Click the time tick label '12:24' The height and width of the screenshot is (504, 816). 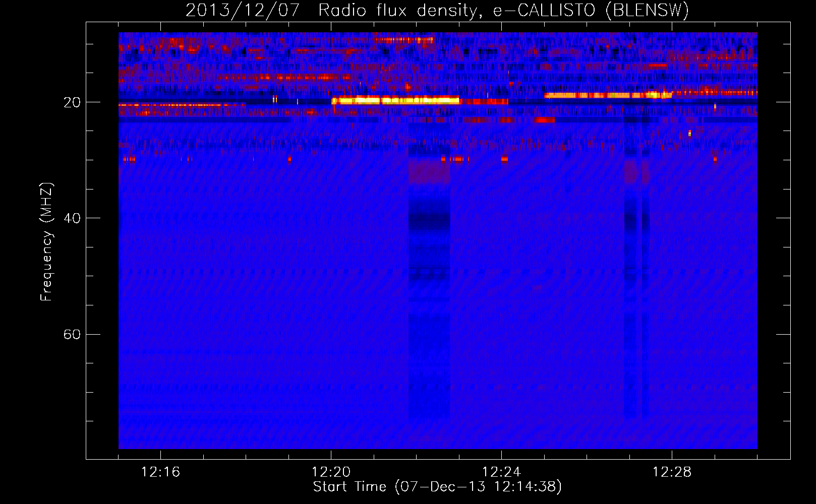[501, 472]
